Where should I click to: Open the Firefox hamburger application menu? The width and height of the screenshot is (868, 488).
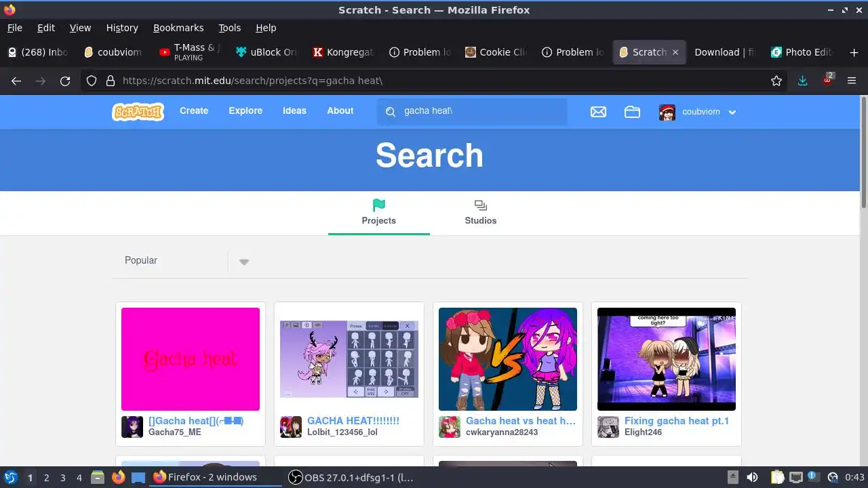[x=852, y=81]
